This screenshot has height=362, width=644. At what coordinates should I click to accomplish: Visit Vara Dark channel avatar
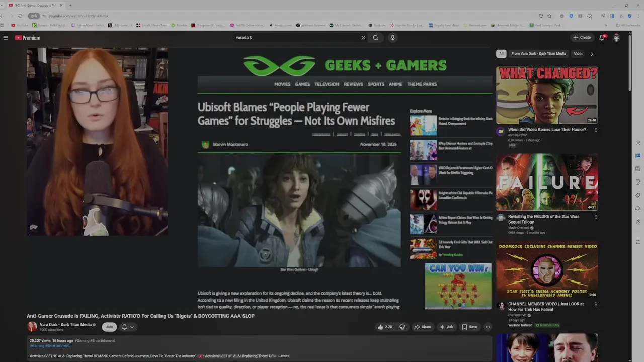32,327
